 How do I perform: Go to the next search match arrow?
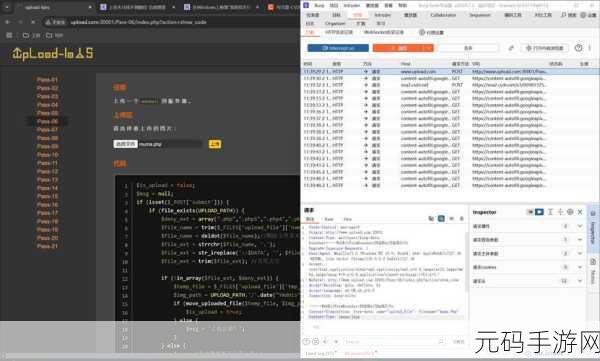click(x=336, y=341)
